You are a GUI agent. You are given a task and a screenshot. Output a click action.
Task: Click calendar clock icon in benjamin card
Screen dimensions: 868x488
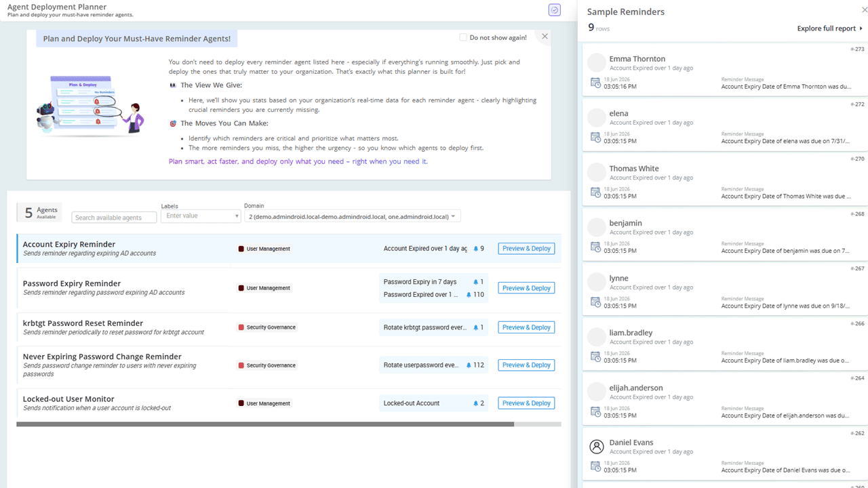pyautogui.click(x=595, y=247)
